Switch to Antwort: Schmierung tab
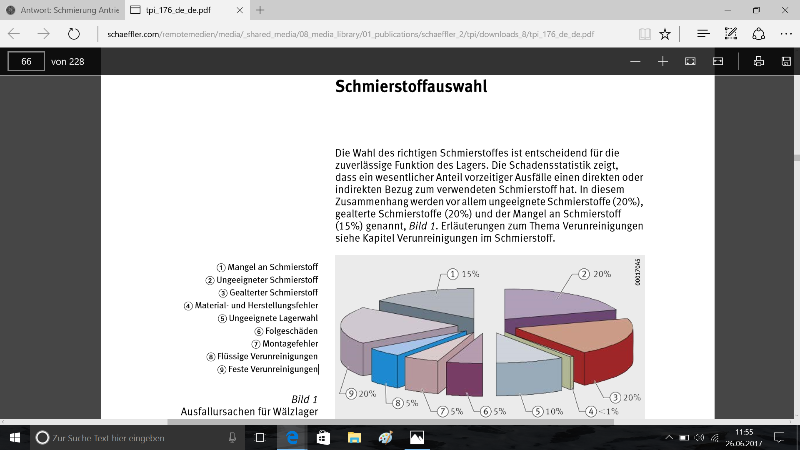 pyautogui.click(x=62, y=10)
